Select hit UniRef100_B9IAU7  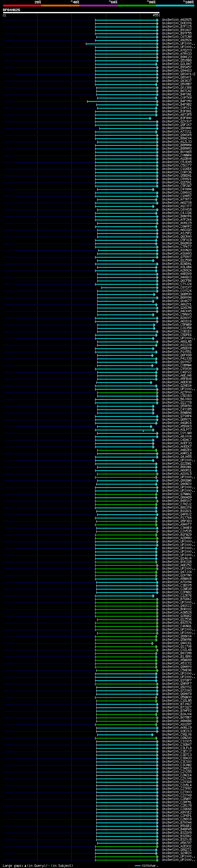(177, 30)
